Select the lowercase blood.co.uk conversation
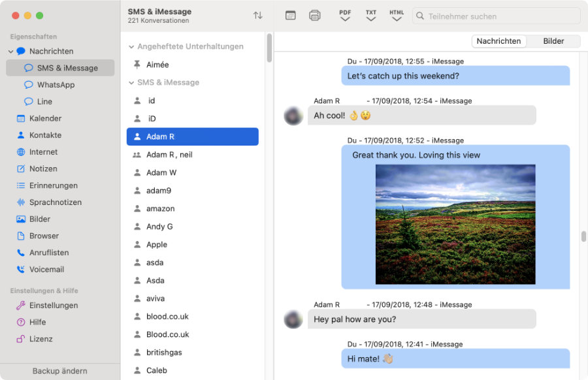This screenshot has width=588, height=380. click(x=192, y=317)
